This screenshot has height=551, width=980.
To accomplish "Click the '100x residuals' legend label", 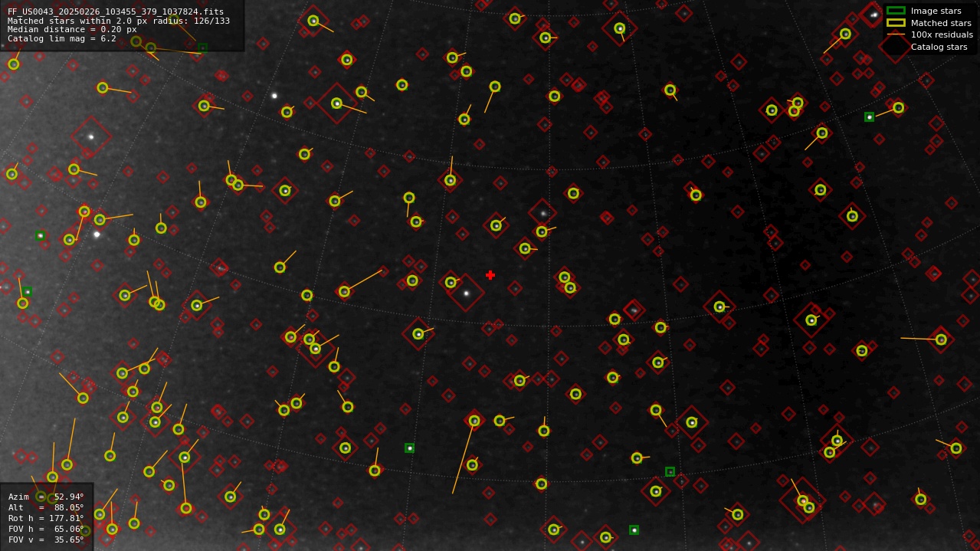I will (x=942, y=34).
